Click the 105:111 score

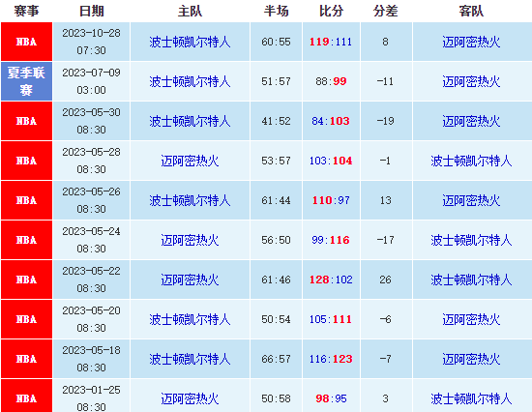pos(331,320)
